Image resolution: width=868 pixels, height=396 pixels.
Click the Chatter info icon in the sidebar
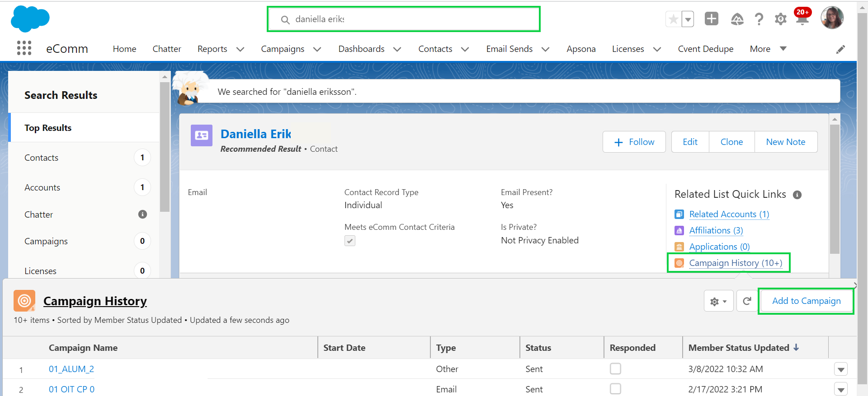click(142, 214)
